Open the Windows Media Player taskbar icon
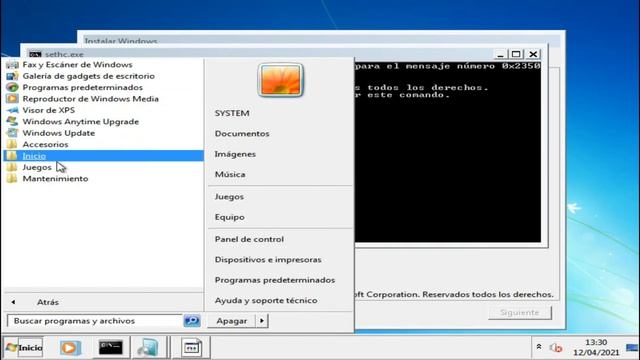Viewport: 640px width, 360px height. coord(70,347)
